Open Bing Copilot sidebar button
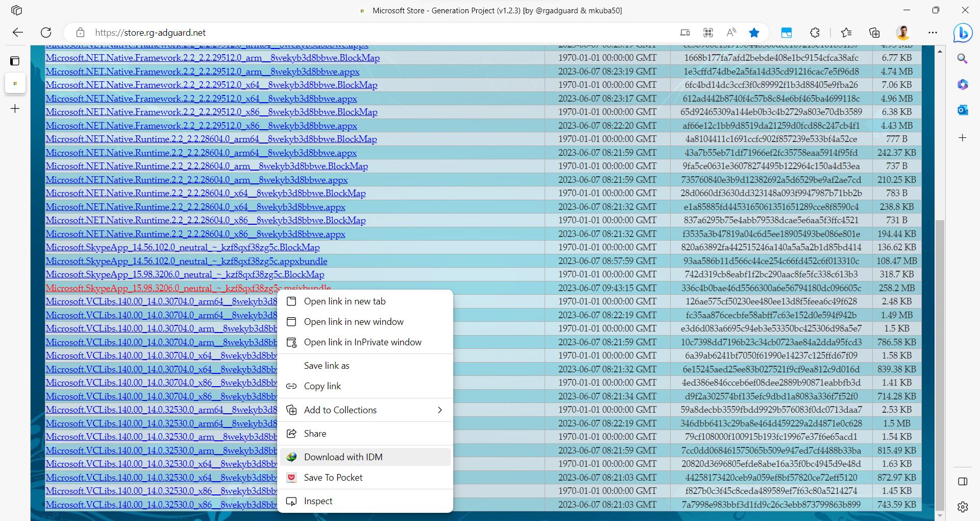Screen dimensions: 980x521 coord(963,33)
